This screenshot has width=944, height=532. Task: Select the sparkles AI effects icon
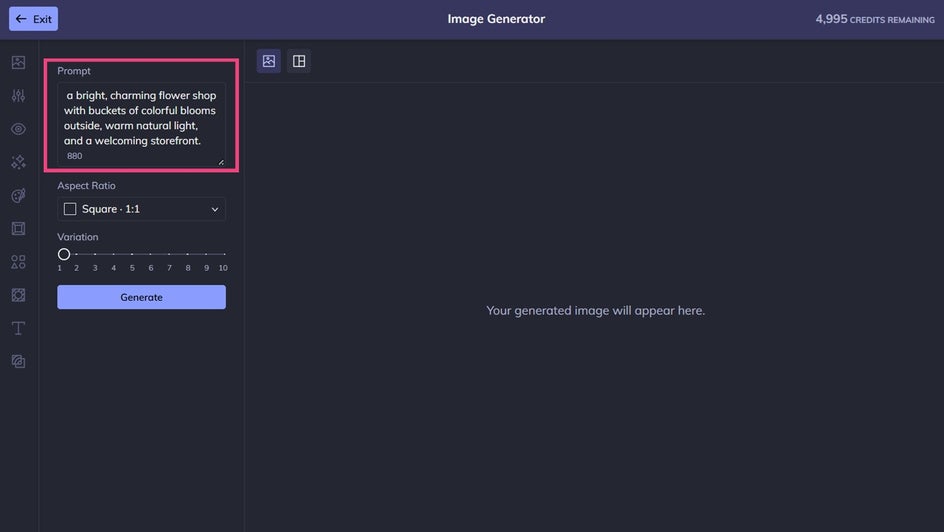click(x=19, y=162)
